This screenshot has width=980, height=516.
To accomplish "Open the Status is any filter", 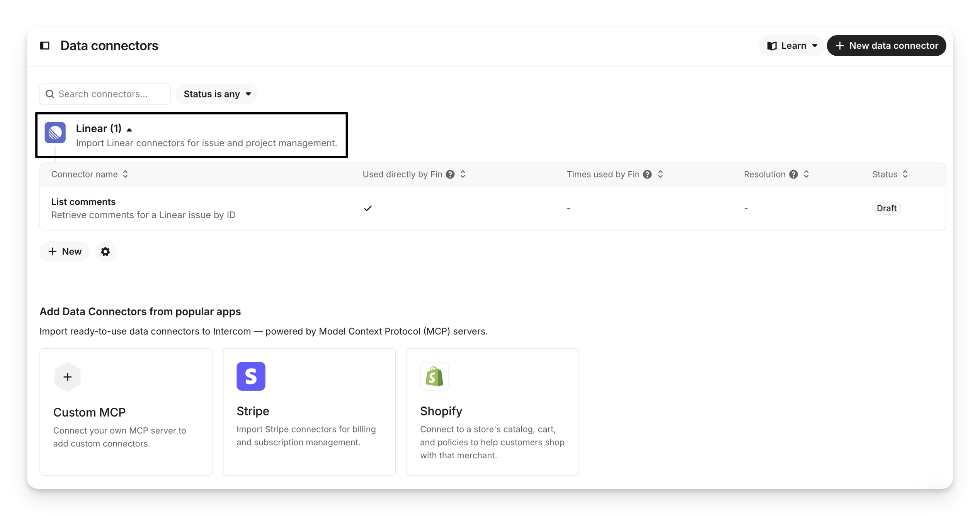I will [217, 94].
